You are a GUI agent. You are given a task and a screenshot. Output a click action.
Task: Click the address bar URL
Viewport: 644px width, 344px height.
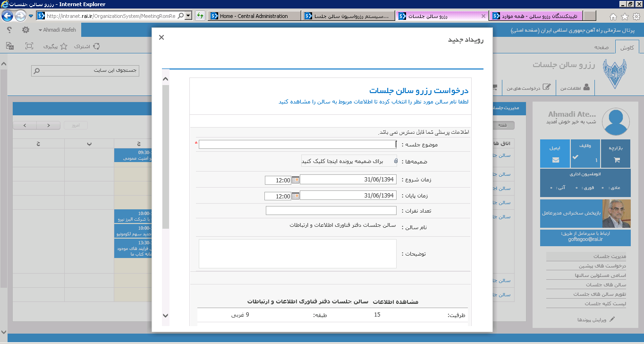click(x=111, y=16)
